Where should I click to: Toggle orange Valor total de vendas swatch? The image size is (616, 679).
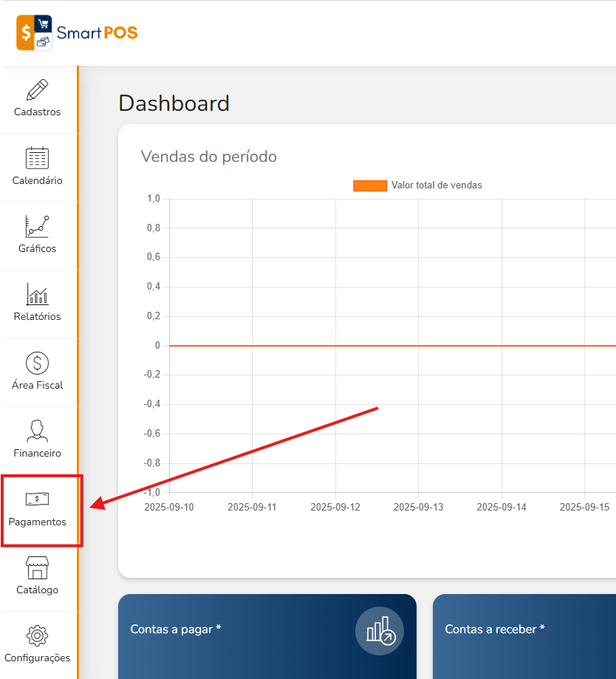[x=370, y=185]
